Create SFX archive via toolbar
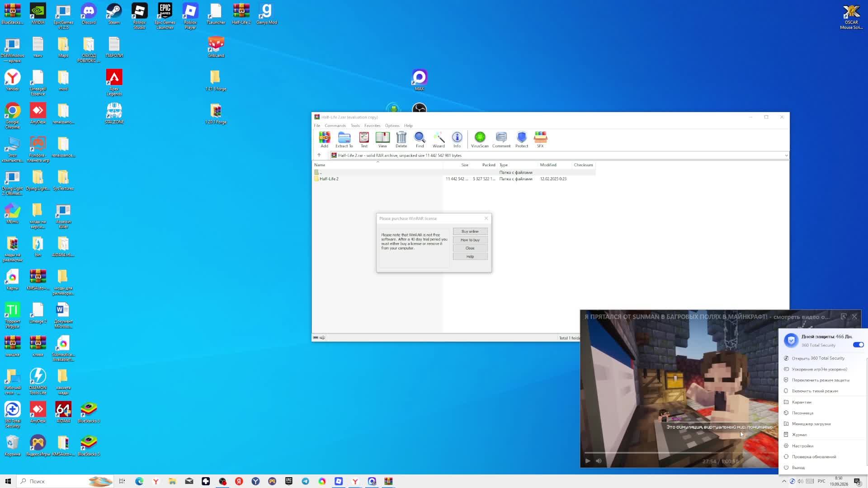The image size is (868, 488). (540, 140)
